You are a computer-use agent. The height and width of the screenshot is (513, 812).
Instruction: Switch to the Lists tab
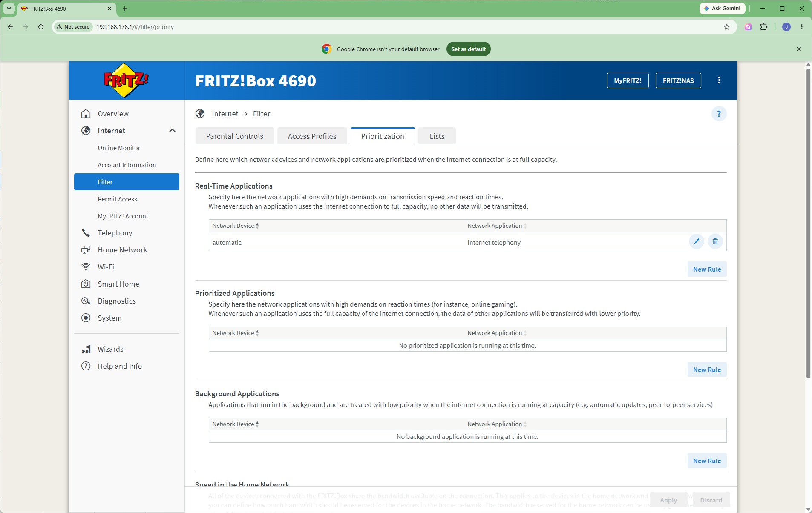click(437, 136)
